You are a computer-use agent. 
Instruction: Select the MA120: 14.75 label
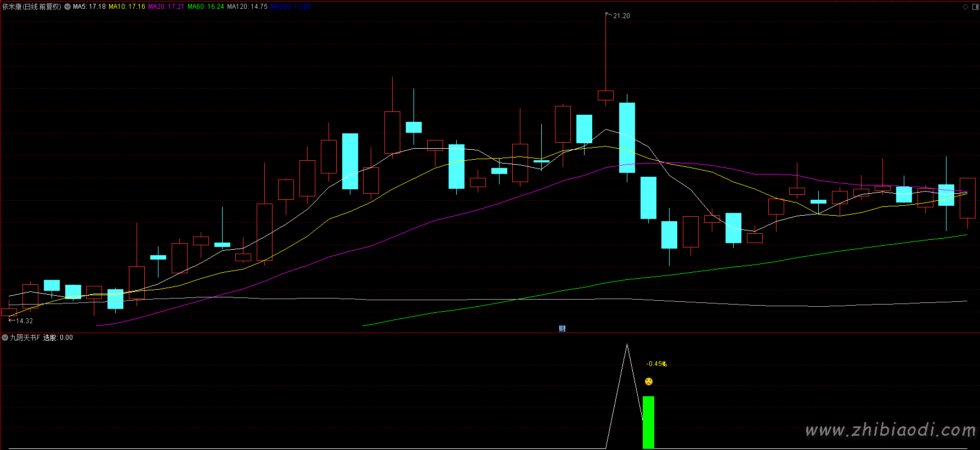[247, 7]
